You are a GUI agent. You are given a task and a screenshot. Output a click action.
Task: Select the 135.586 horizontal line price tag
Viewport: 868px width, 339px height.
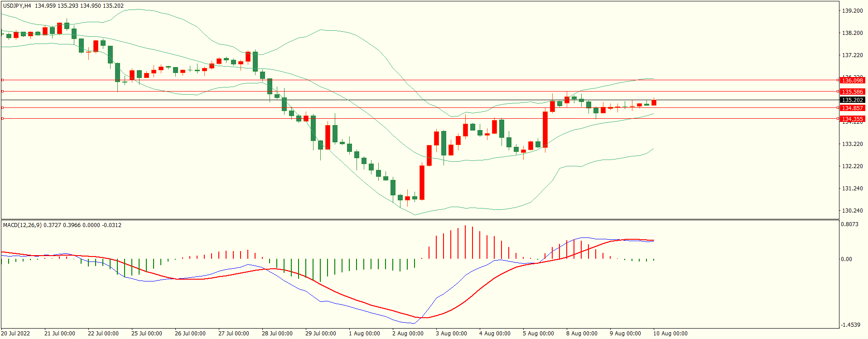click(852, 92)
